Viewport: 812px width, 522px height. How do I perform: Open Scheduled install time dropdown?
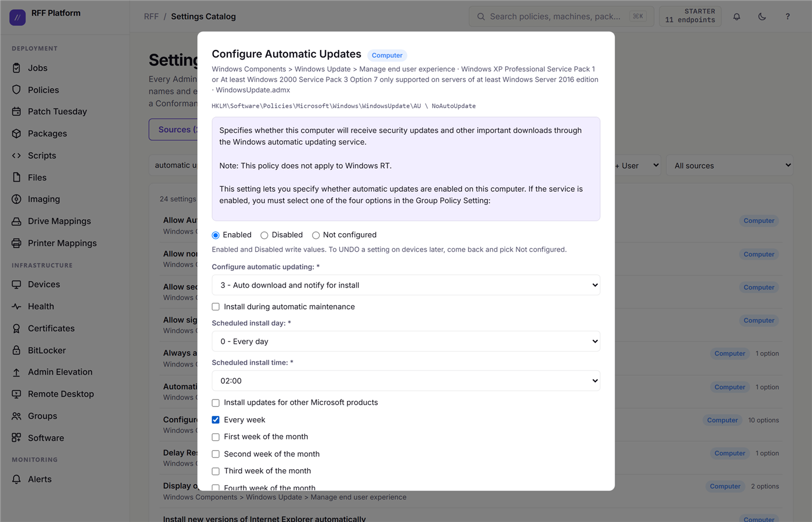(406, 381)
